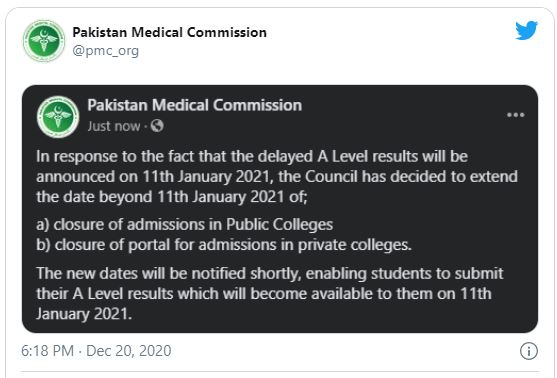The image size is (557, 378).
Task: Click the final 'January 2021.' line of text
Action: (84, 314)
